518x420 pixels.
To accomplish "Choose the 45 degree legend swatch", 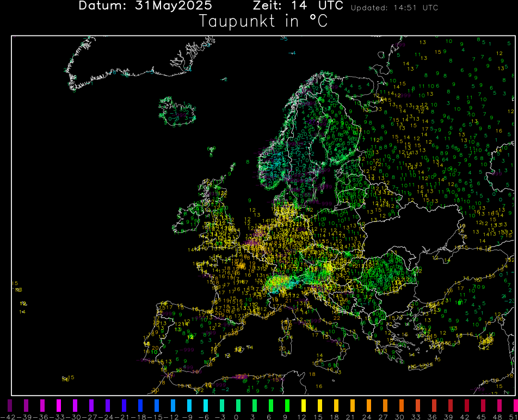I will tap(483, 405).
